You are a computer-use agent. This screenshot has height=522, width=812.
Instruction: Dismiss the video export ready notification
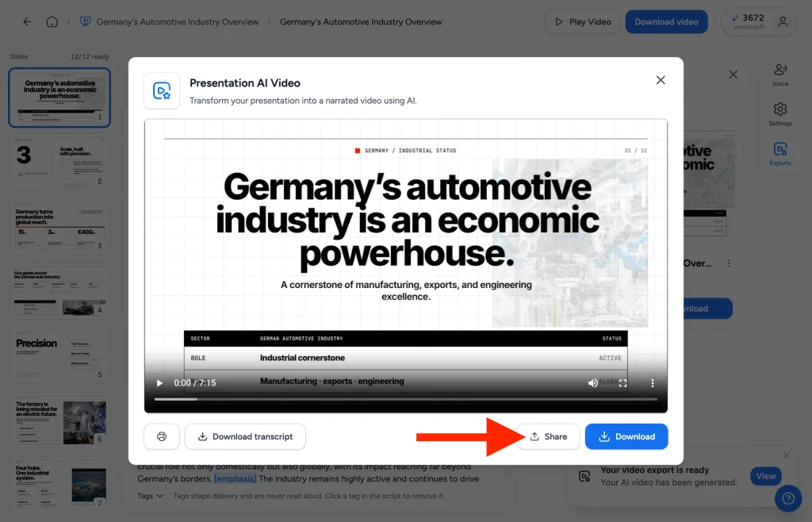(x=786, y=455)
